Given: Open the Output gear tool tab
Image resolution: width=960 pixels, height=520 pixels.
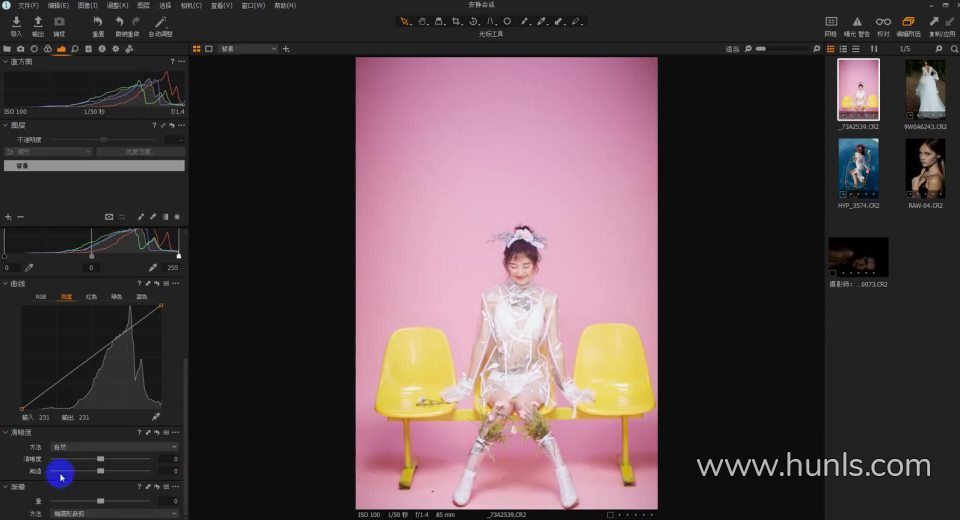Looking at the screenshot, I should pyautogui.click(x=116, y=48).
